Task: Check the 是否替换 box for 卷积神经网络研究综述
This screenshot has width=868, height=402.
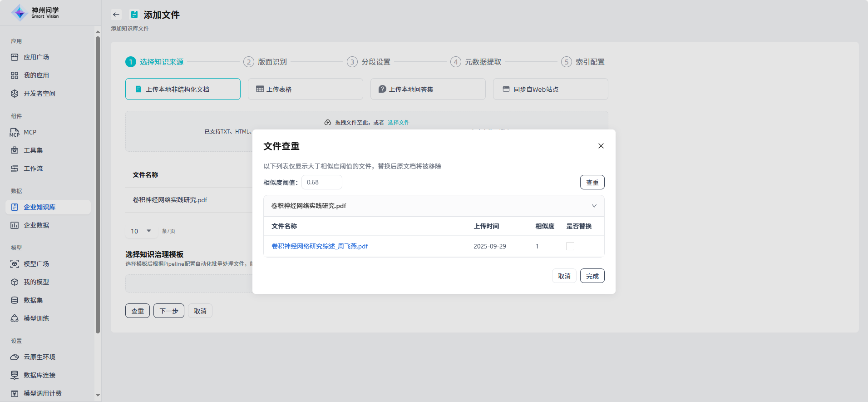Action: [x=570, y=246]
